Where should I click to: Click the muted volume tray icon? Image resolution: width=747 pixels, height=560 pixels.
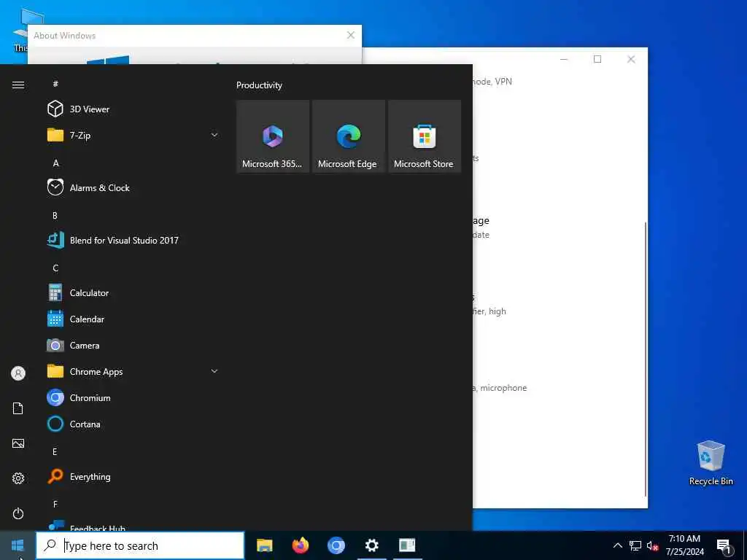(653, 545)
